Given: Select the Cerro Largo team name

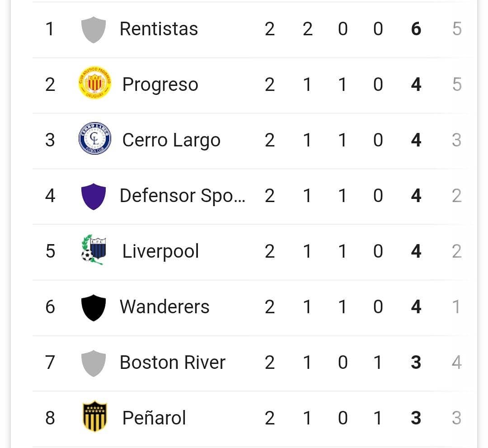Looking at the screenshot, I should coord(172,140).
